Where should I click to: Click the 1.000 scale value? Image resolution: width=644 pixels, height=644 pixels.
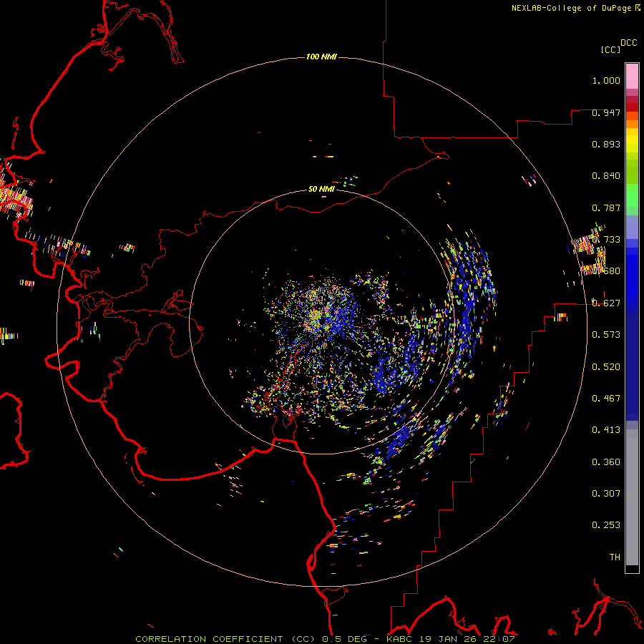point(606,80)
